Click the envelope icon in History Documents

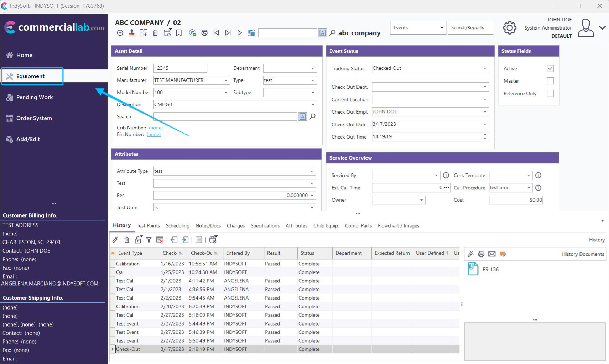tap(492, 254)
